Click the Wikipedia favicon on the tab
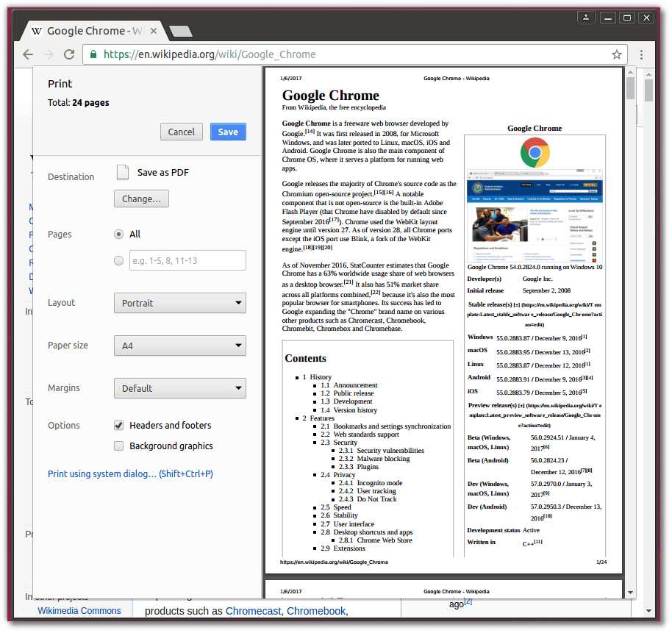Viewport: 672px width, 633px height. click(x=37, y=31)
